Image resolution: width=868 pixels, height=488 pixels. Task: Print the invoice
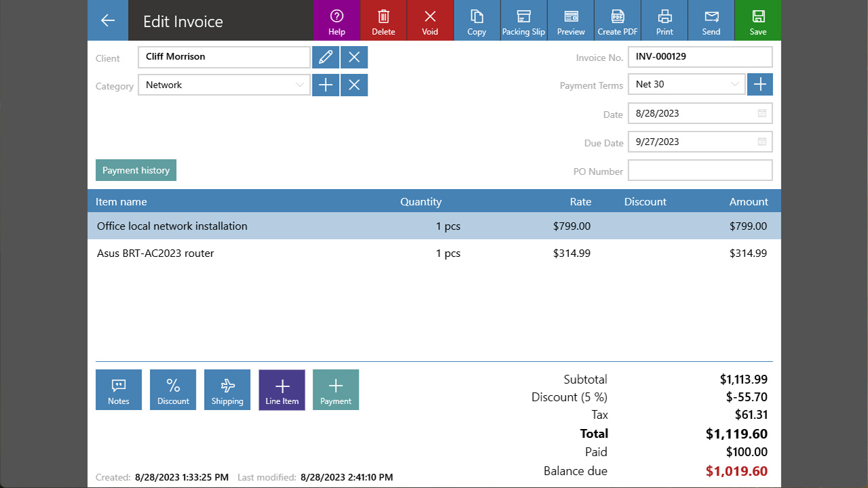(x=664, y=20)
